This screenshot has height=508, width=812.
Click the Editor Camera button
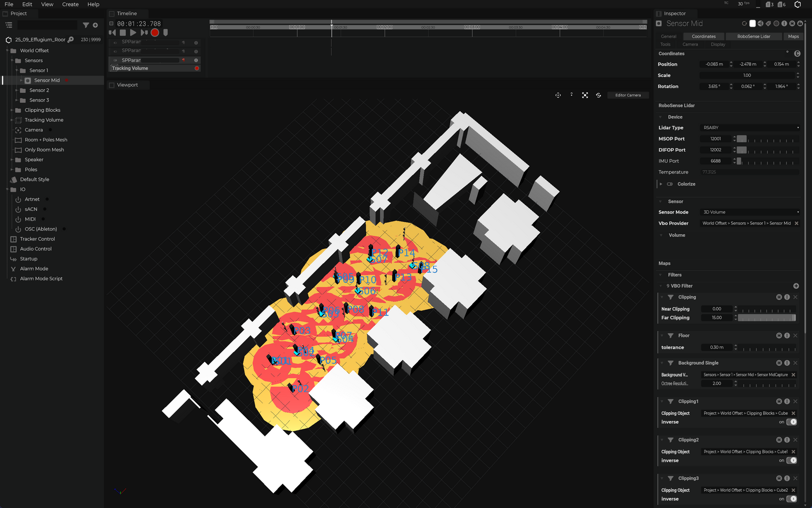[628, 95]
